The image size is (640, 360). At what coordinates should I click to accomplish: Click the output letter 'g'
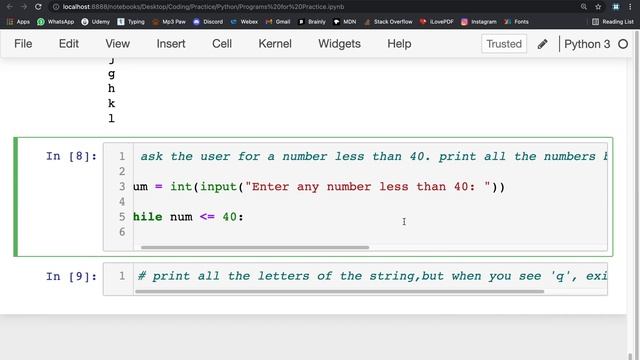coord(111,74)
